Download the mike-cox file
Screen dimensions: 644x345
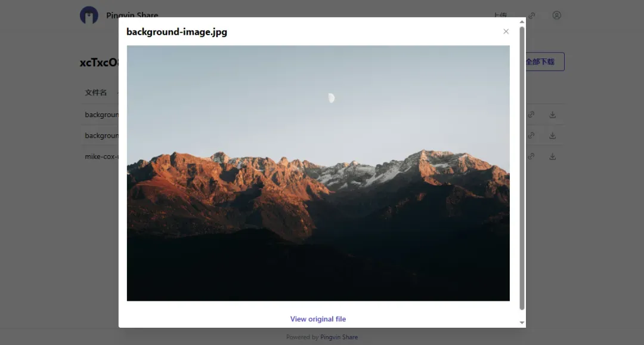click(552, 156)
